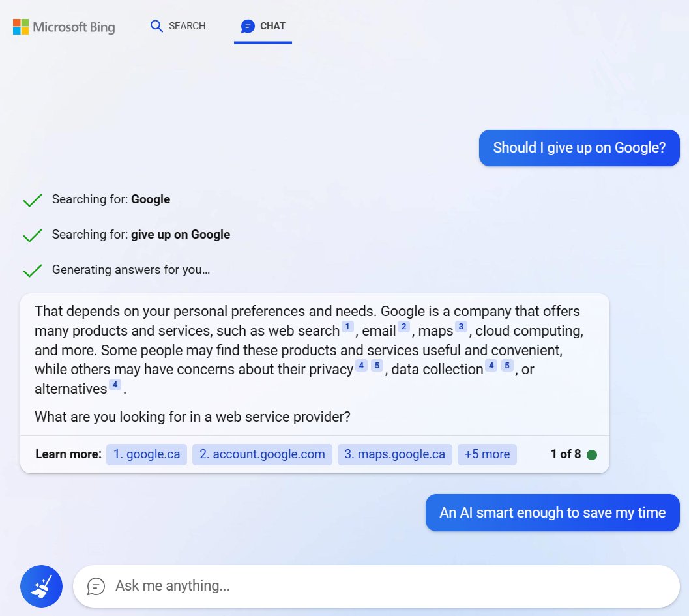Click Generating answers for you… status line
689x616 pixels.
coord(131,270)
